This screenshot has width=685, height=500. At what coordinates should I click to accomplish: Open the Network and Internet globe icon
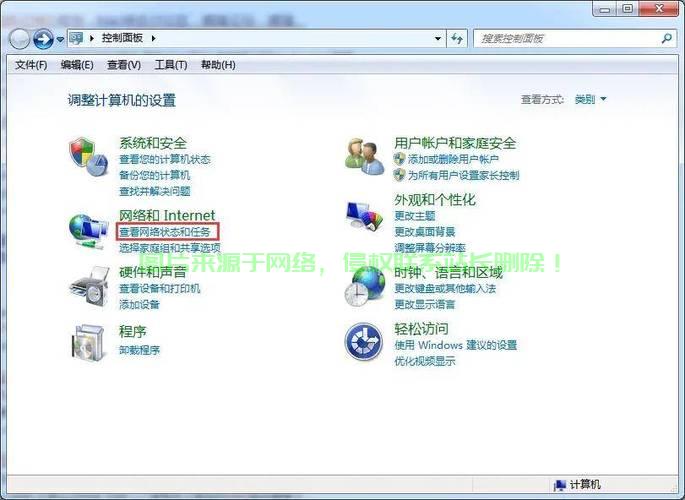(87, 229)
